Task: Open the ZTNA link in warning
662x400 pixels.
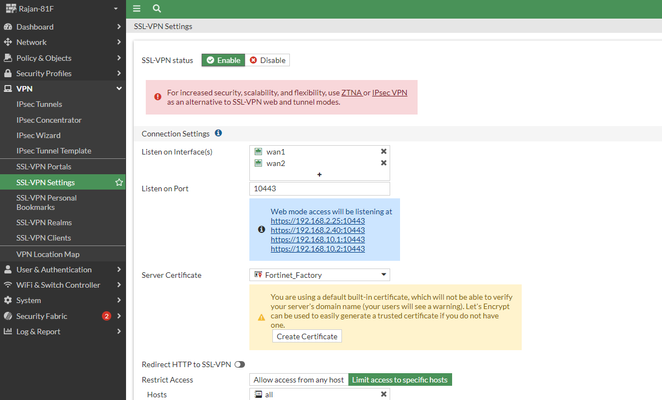Action: [352, 92]
